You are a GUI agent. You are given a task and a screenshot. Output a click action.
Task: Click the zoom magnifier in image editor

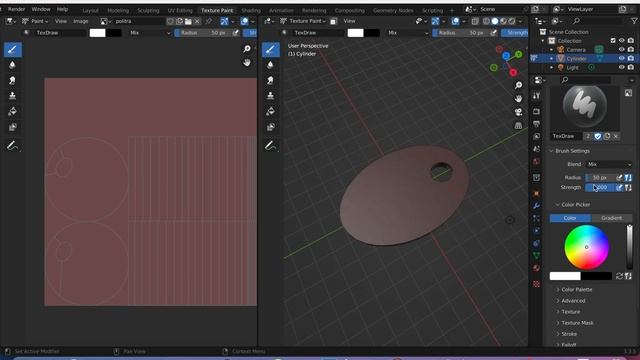tap(247, 49)
